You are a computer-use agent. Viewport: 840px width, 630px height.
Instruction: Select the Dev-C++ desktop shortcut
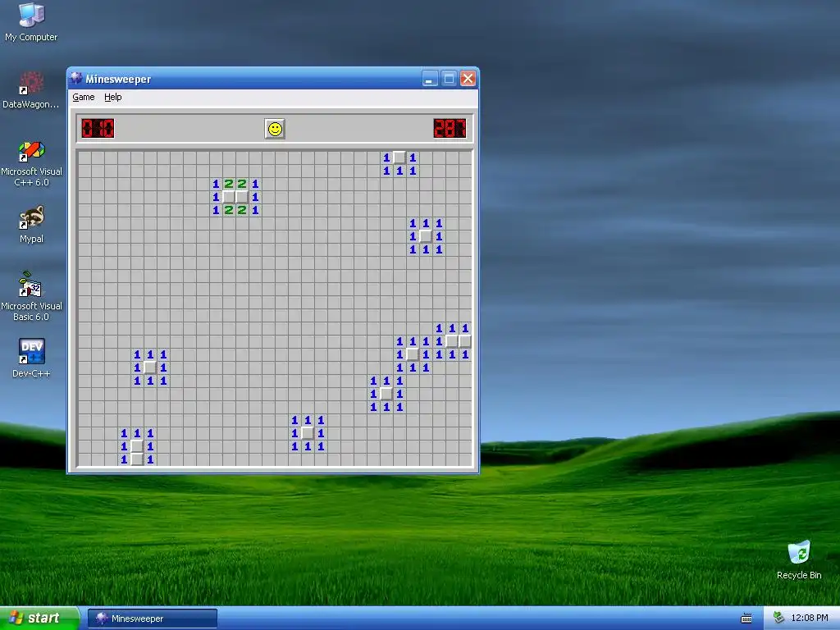point(31,358)
